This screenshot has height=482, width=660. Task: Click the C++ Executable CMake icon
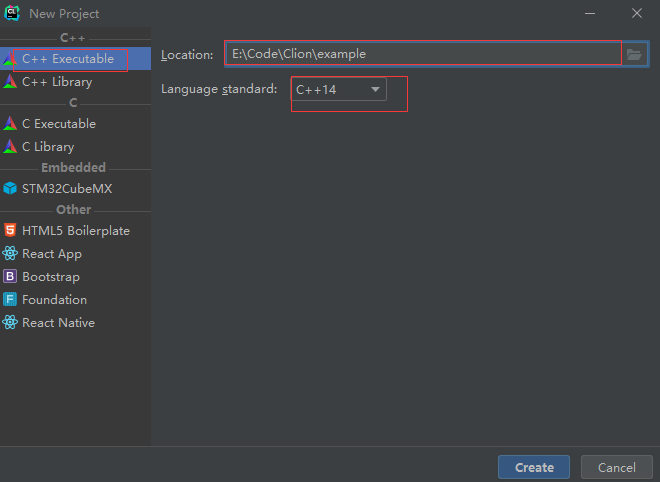point(10,59)
